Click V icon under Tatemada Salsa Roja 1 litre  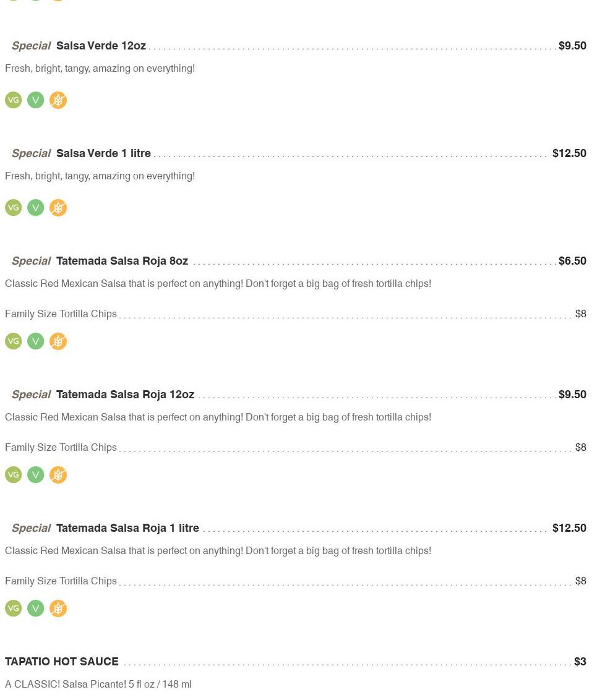click(x=36, y=608)
